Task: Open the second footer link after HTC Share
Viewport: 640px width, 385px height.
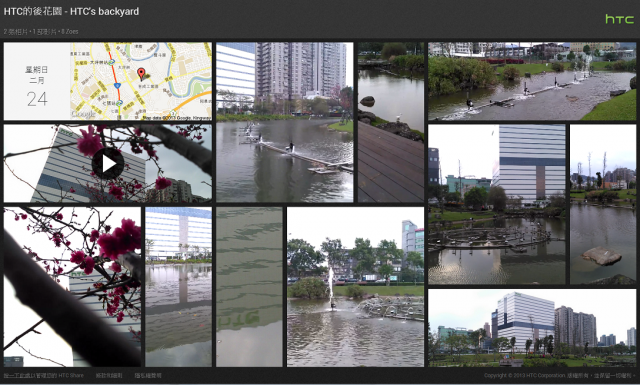Action: pos(109,375)
